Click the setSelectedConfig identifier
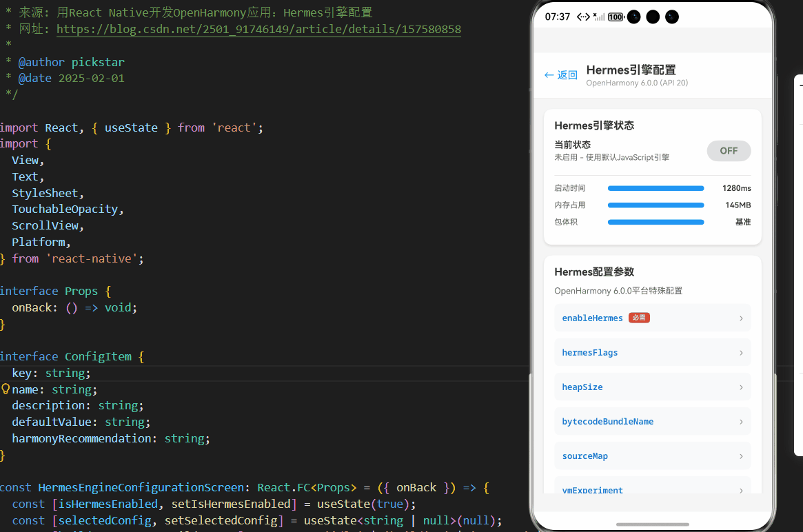 pyautogui.click(x=221, y=520)
